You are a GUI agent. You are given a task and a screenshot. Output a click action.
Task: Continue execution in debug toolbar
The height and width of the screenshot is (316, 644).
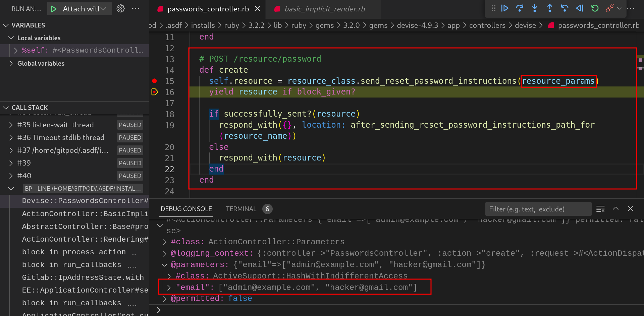pos(505,8)
